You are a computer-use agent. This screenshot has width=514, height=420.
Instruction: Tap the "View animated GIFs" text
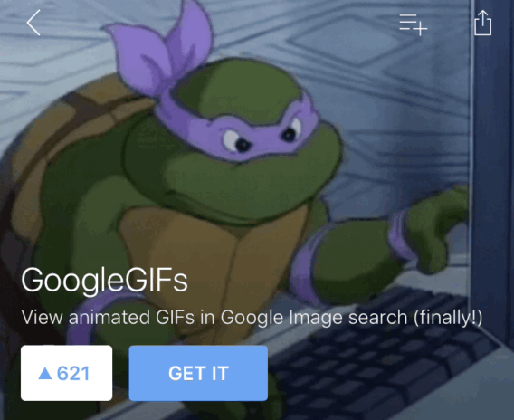click(x=108, y=318)
